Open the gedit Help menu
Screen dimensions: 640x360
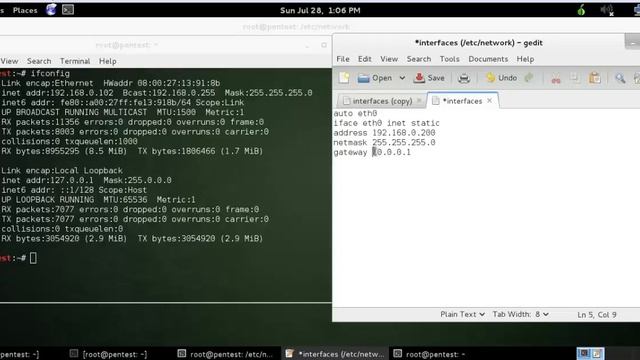[525, 59]
